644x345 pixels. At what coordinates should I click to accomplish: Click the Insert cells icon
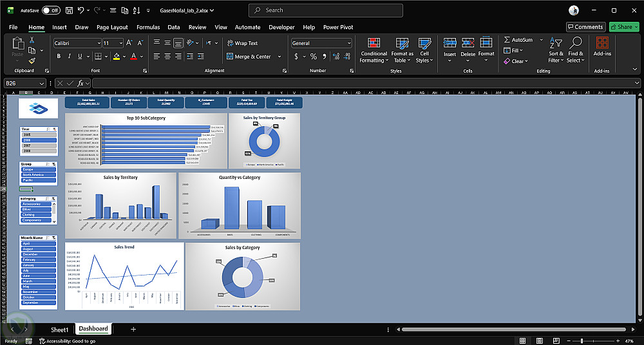pos(450,42)
